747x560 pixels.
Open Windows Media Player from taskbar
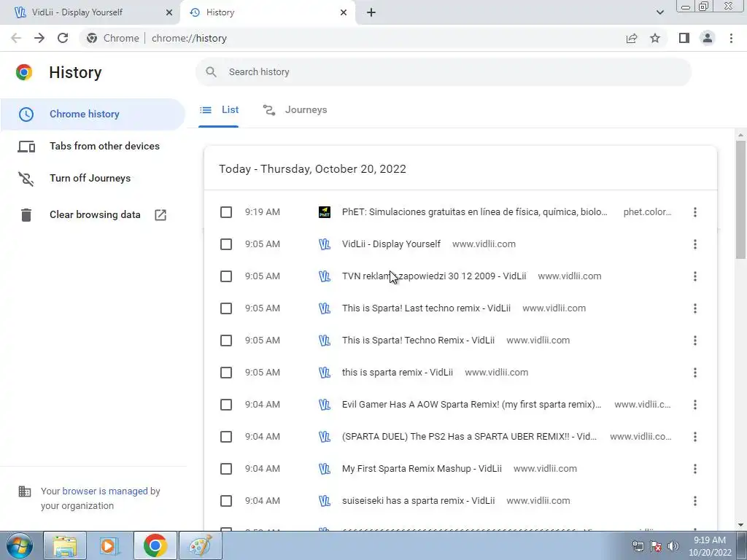click(x=109, y=545)
